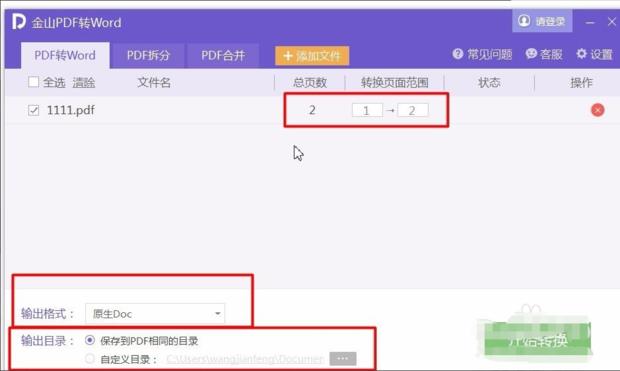Click the 请登录 login button
This screenshot has height=371, width=620.
coord(542,21)
